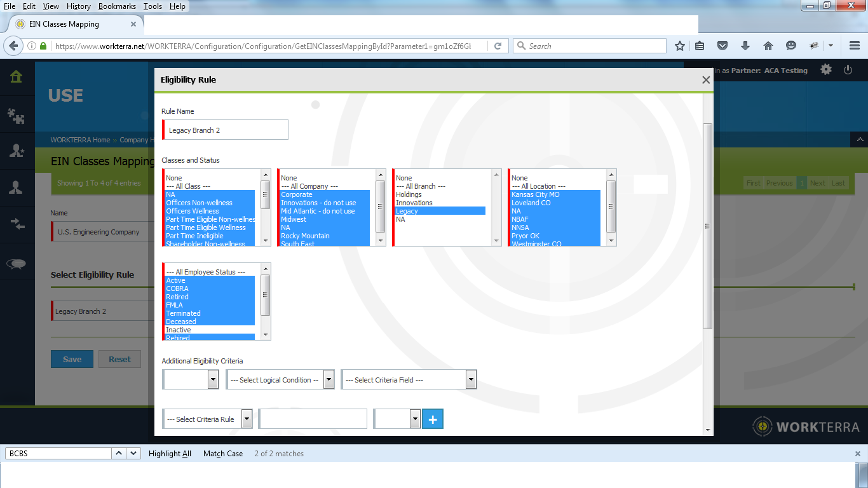
Task: Open the puzzle pieces sidebar icon
Action: click(x=16, y=115)
